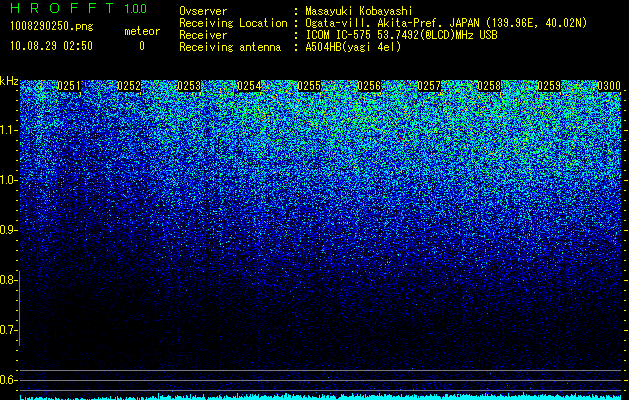
Task: Click the 0251 time marker
Action: pos(69,86)
